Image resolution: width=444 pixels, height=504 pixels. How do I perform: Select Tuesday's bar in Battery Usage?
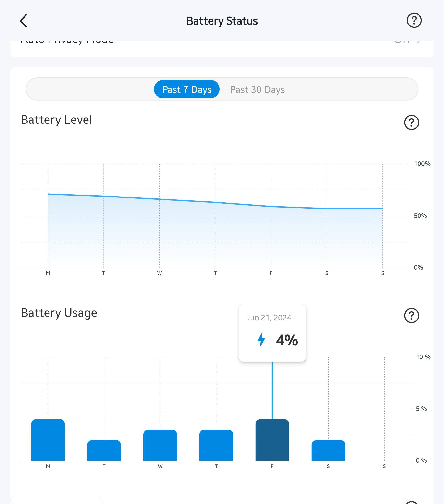pyautogui.click(x=104, y=450)
